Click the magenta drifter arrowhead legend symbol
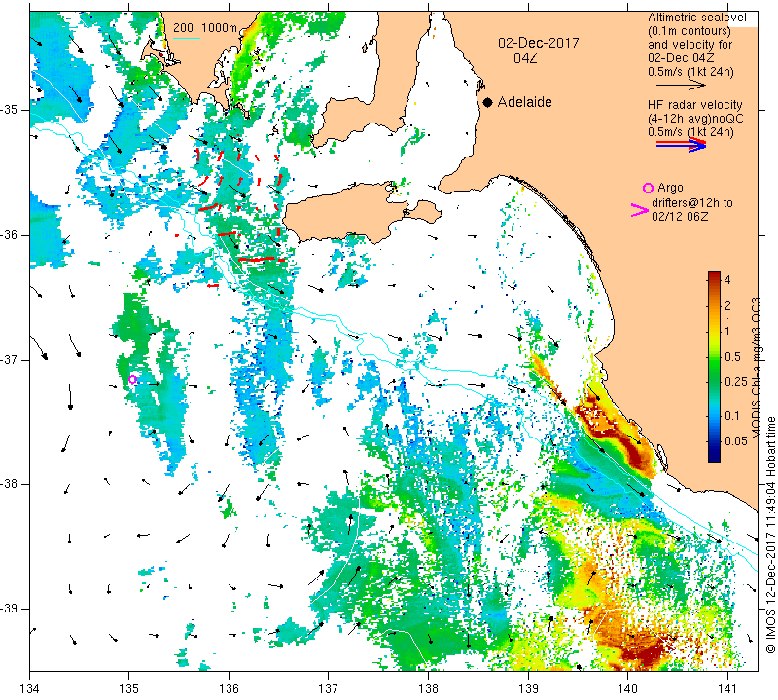The image size is (778, 700). pyautogui.click(x=640, y=210)
